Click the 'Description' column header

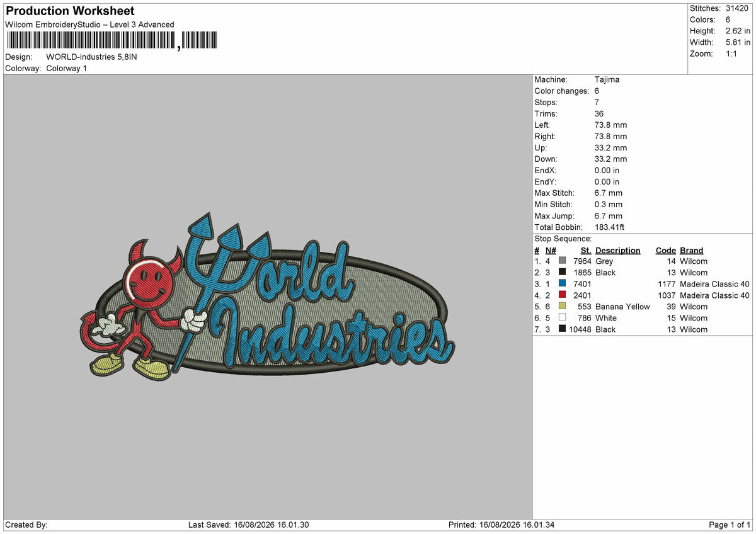617,250
